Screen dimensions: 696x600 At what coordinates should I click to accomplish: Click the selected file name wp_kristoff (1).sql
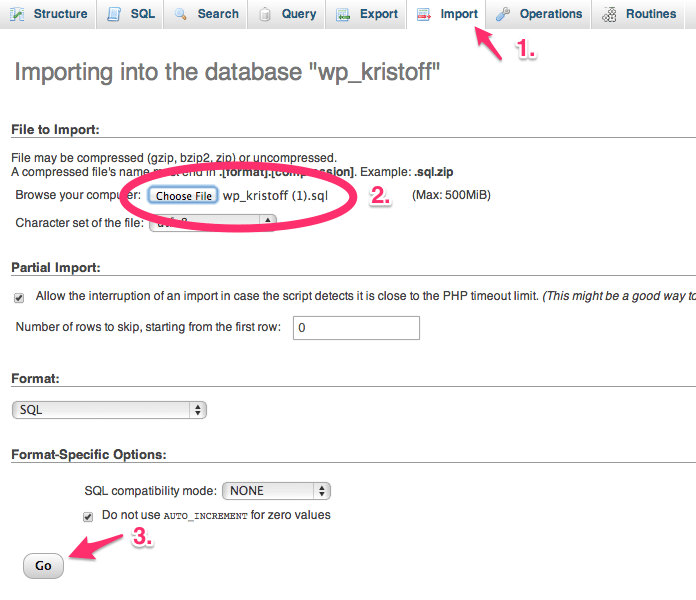(x=275, y=196)
